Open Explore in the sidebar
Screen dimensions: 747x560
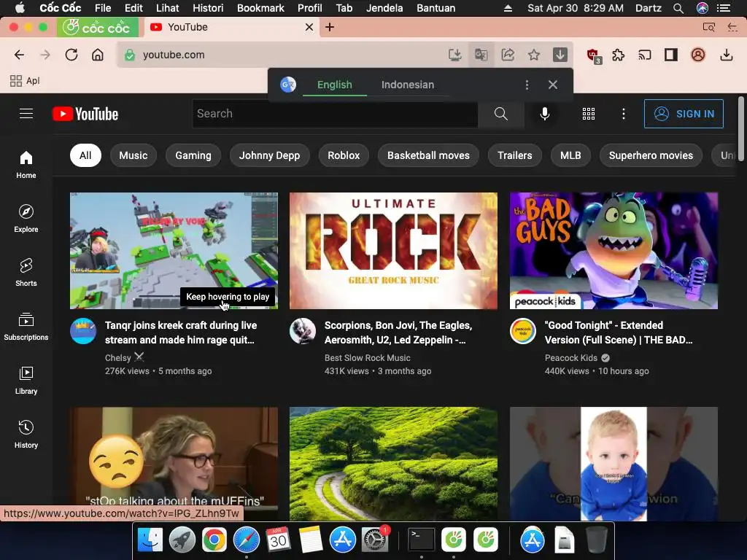(26, 219)
